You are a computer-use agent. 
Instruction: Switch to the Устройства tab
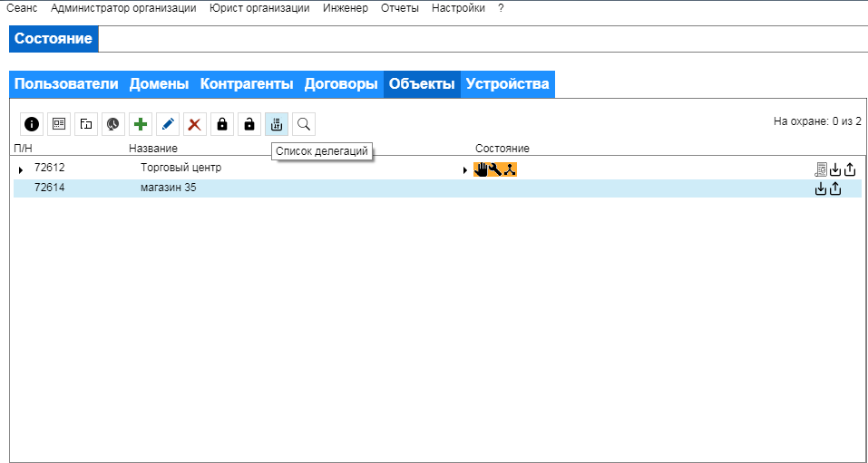508,84
